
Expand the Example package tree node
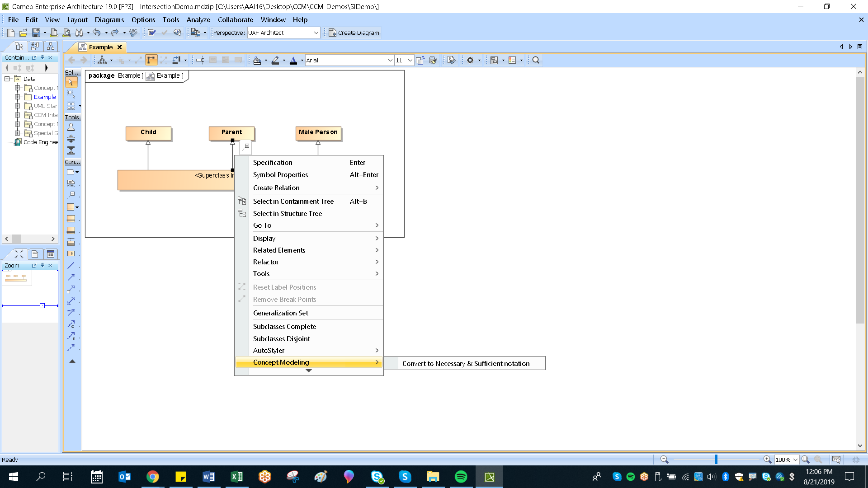(18, 97)
